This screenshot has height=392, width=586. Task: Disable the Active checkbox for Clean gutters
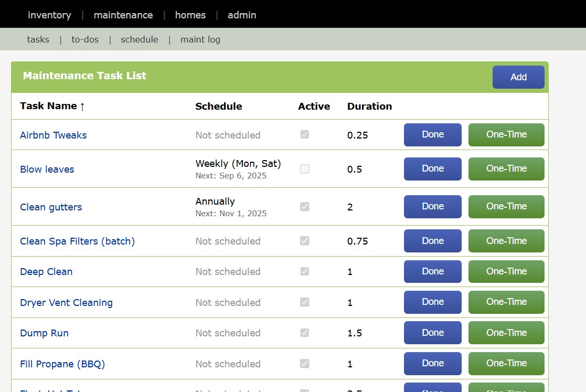[304, 206]
